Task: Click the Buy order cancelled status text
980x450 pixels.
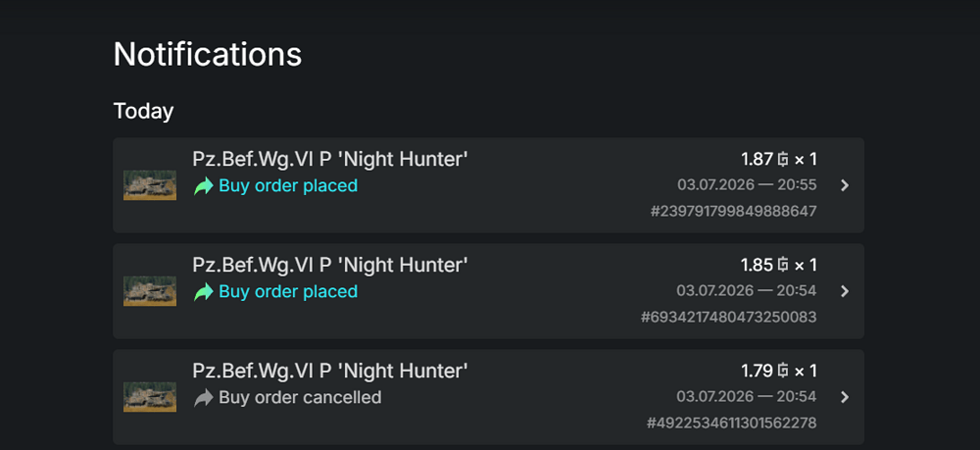Action: tap(300, 397)
